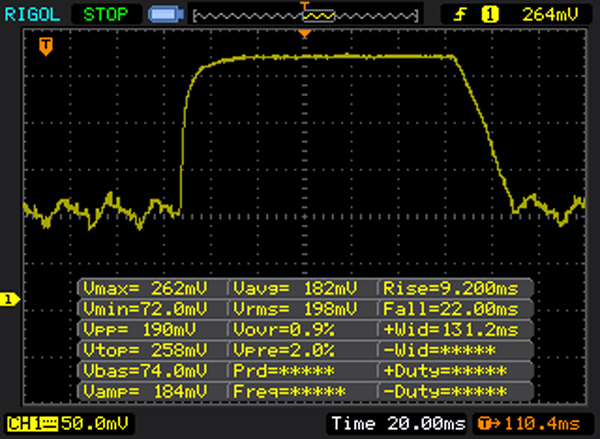
Task: Click the orange T trigger position marker at grid top
Action: (305, 34)
